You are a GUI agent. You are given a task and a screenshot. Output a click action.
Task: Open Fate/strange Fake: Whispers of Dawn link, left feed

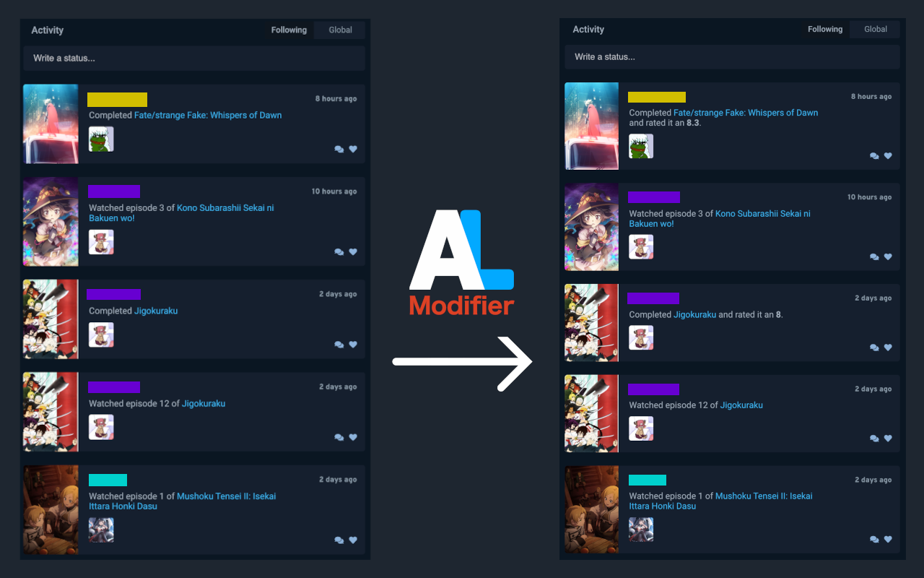(208, 116)
